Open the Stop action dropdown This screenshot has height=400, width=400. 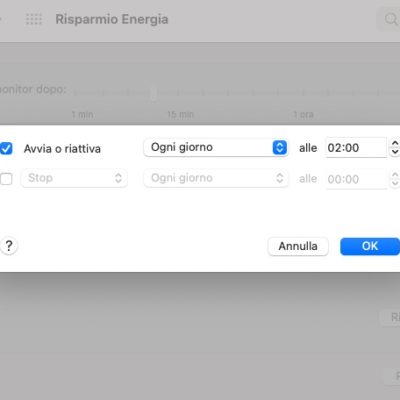(x=74, y=178)
